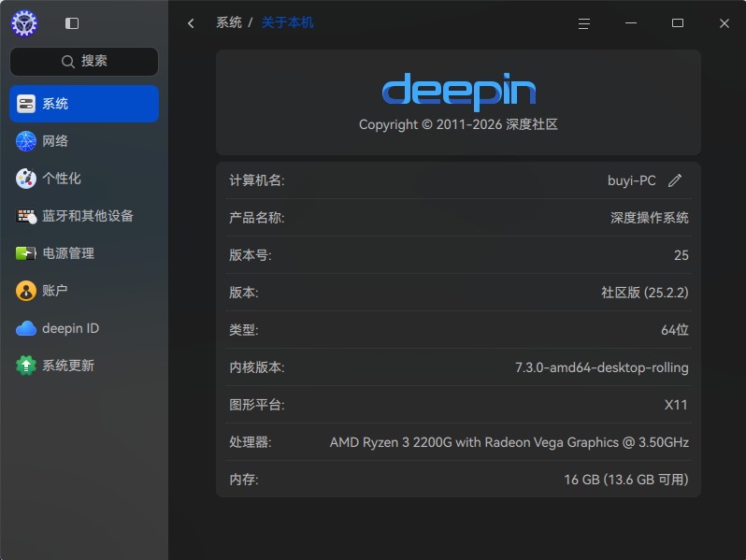This screenshot has height=560, width=746.
Task: Click the 图形平台 label
Action: 257,405
